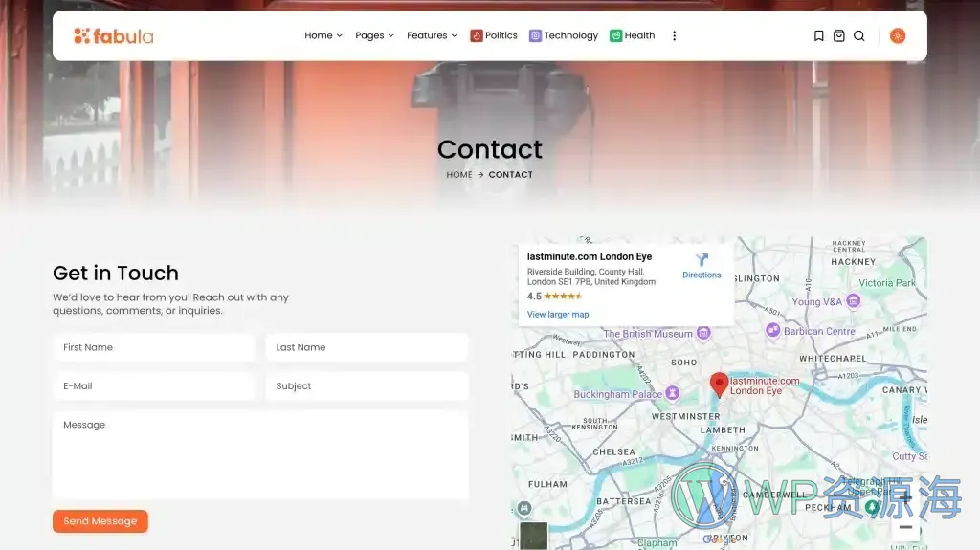Toggle the orange light/dark mode button
This screenshot has width=980, height=550.
897,36
